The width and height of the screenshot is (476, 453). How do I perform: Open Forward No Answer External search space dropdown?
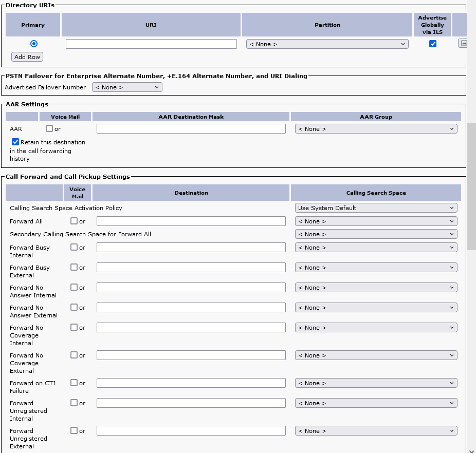[376, 308]
